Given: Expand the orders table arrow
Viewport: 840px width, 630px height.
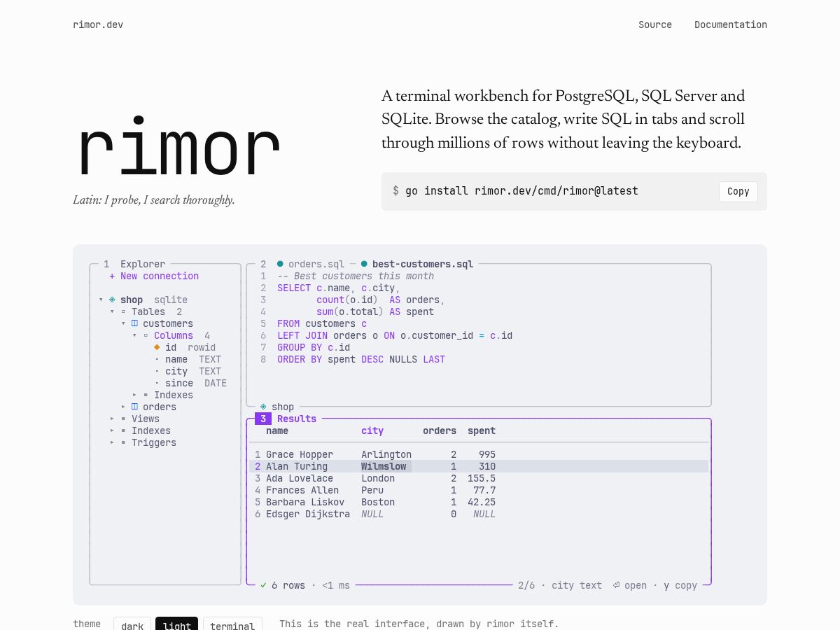Looking at the screenshot, I should (123, 407).
